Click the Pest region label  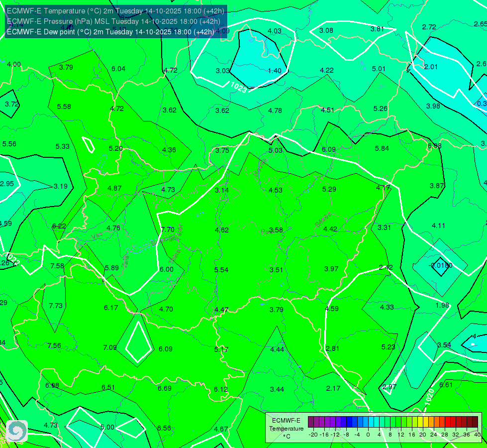[x=267, y=231]
